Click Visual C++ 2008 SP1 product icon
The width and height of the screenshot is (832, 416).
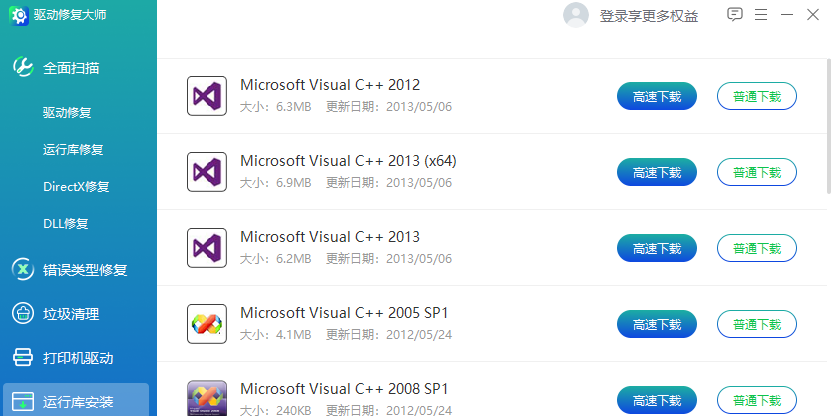pos(207,398)
